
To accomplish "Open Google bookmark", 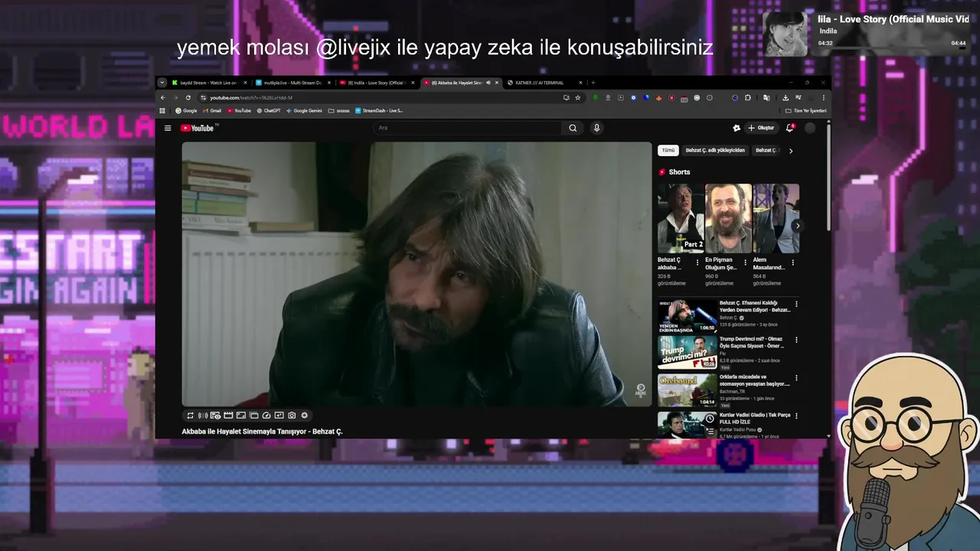I will click(186, 111).
